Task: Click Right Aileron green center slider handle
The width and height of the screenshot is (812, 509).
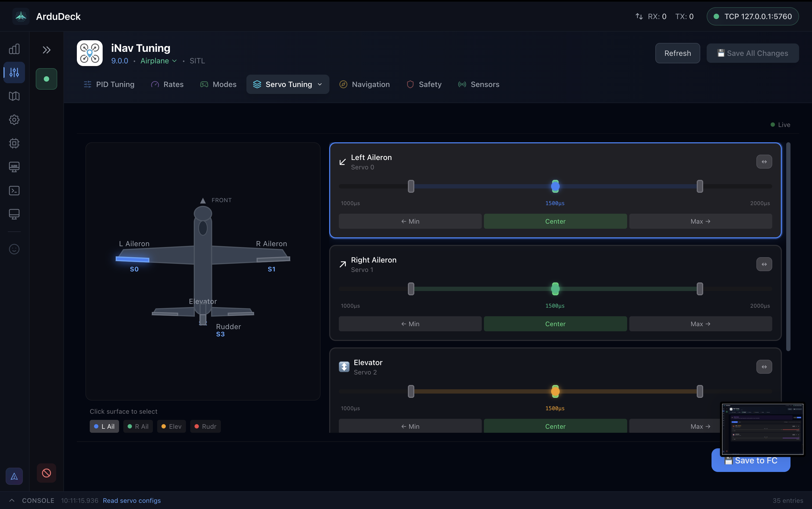Action: point(555,289)
